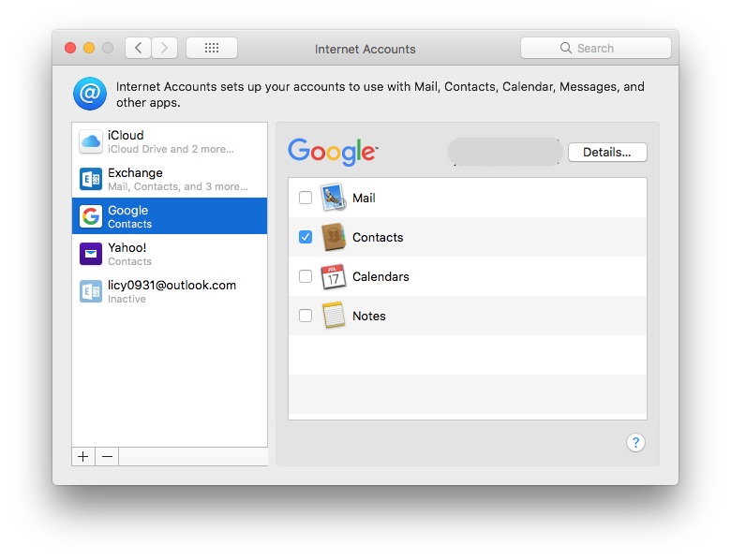Click the search magnifier icon
The height and width of the screenshot is (560, 731).
point(565,48)
